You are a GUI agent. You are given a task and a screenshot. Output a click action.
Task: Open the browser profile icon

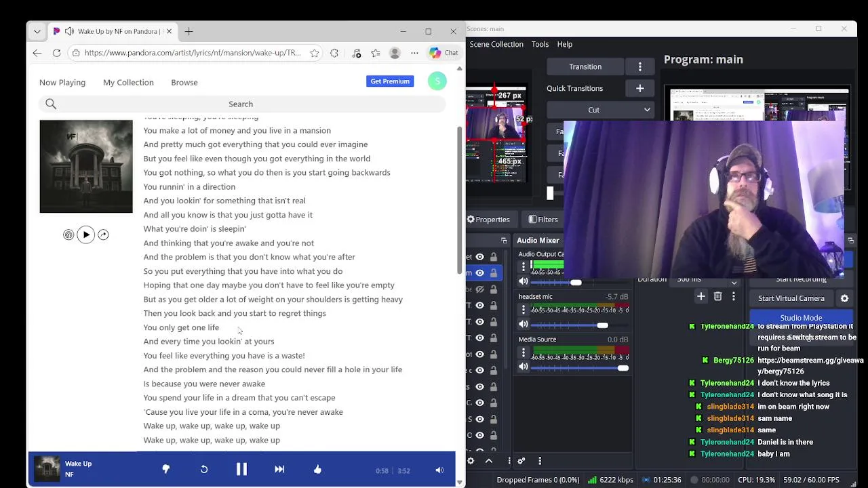395,53
